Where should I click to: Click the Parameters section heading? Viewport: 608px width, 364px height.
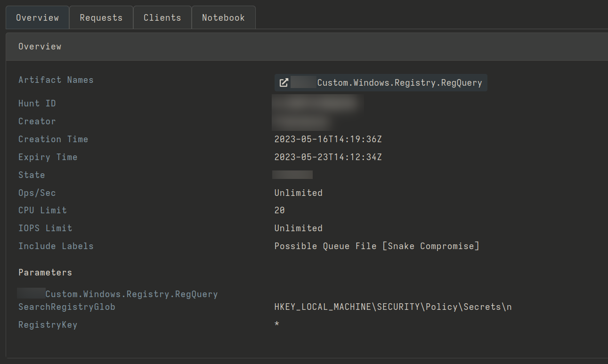pyautogui.click(x=45, y=273)
